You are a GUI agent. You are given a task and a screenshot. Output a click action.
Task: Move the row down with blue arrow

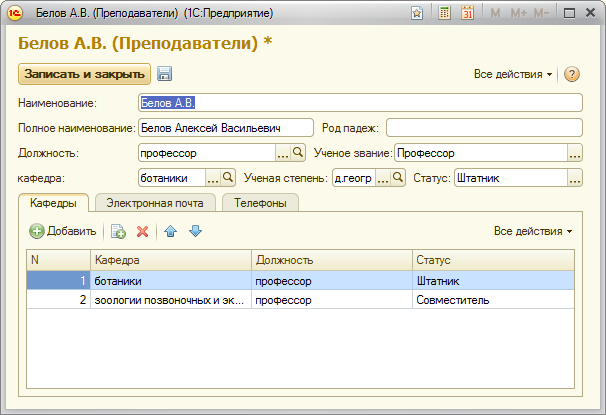(196, 231)
